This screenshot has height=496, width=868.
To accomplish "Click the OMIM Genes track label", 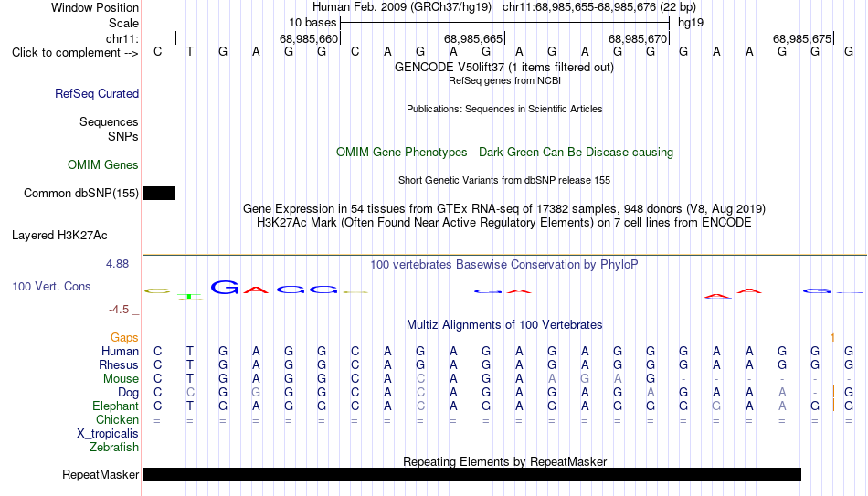I will 103,165.
